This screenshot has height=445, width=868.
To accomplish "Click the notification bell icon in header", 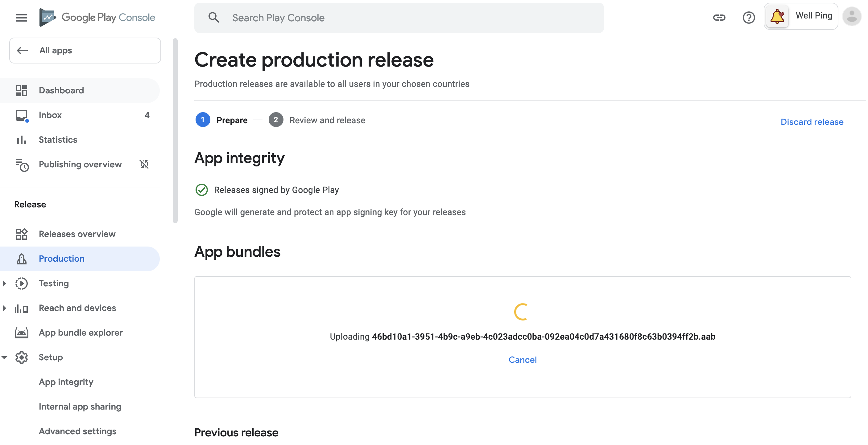I will tap(777, 16).
